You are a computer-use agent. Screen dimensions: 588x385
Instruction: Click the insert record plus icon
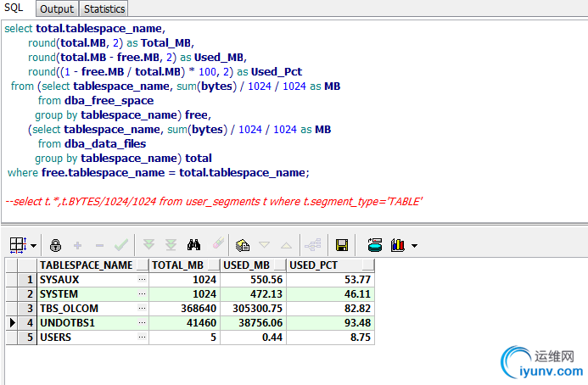click(77, 246)
